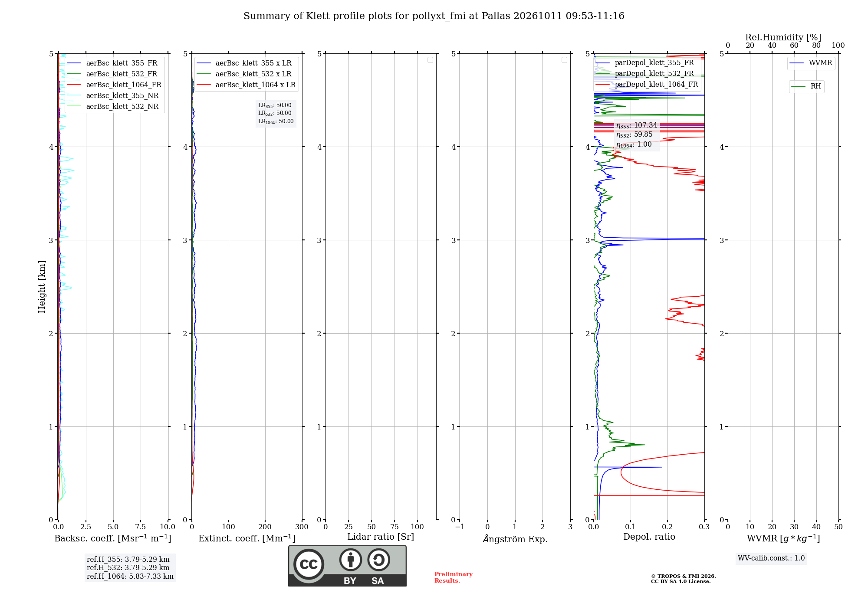Click the Rel.Humidity [%] top axis label
Viewport: 868px width, 590px height.
coord(783,37)
